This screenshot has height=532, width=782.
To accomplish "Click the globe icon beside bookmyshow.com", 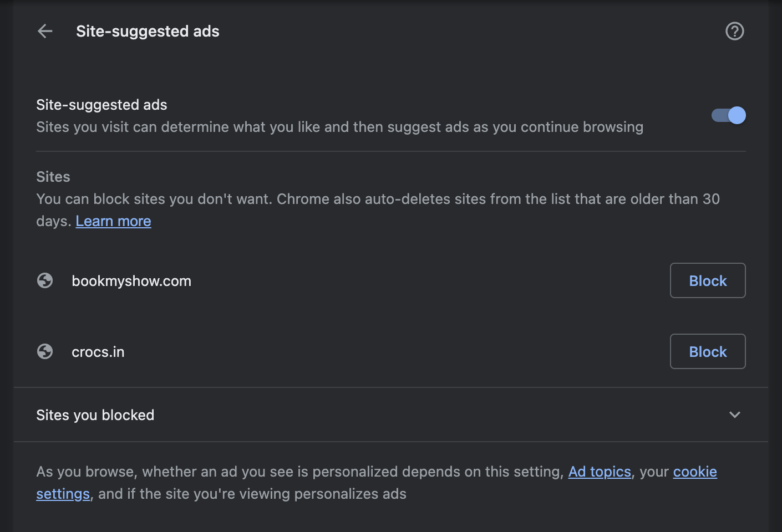I will (44, 280).
